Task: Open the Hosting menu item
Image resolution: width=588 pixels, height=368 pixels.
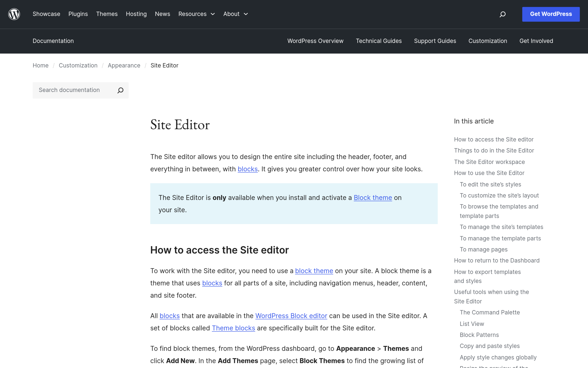Action: pyautogui.click(x=136, y=14)
